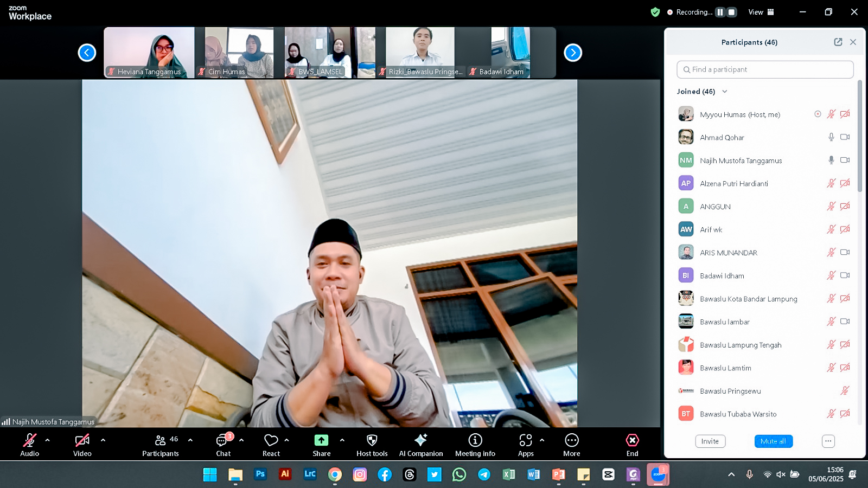
Task: Open participants panel more options
Action: [x=828, y=441]
